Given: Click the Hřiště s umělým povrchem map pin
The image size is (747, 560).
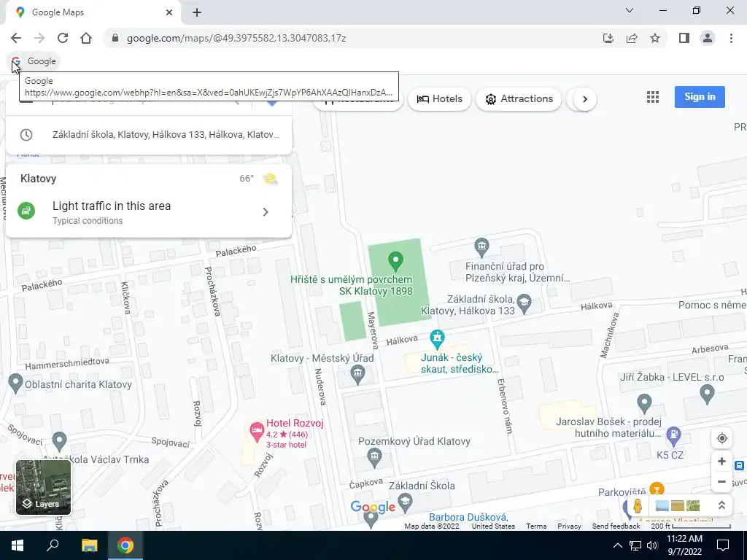Looking at the screenshot, I should [x=395, y=262].
